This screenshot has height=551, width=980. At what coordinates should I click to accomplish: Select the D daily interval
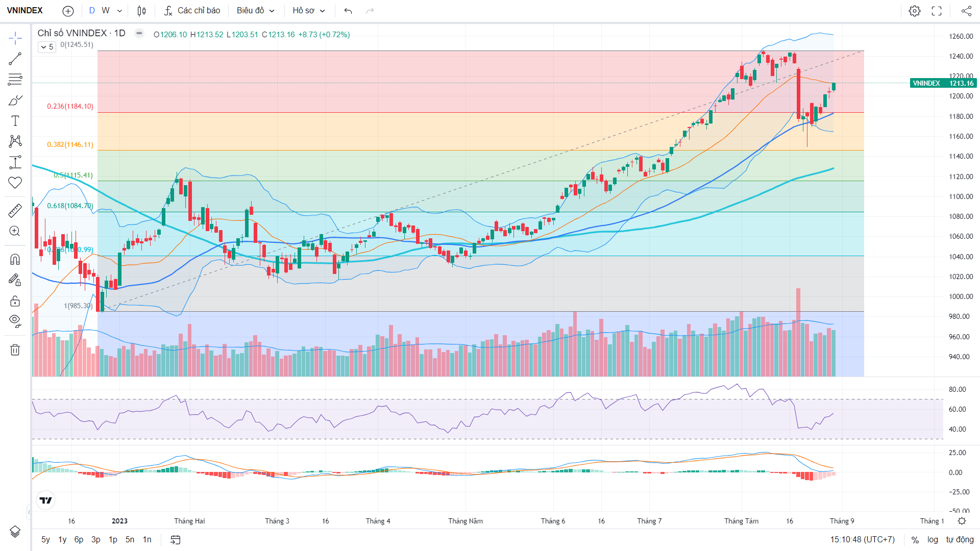(x=92, y=11)
